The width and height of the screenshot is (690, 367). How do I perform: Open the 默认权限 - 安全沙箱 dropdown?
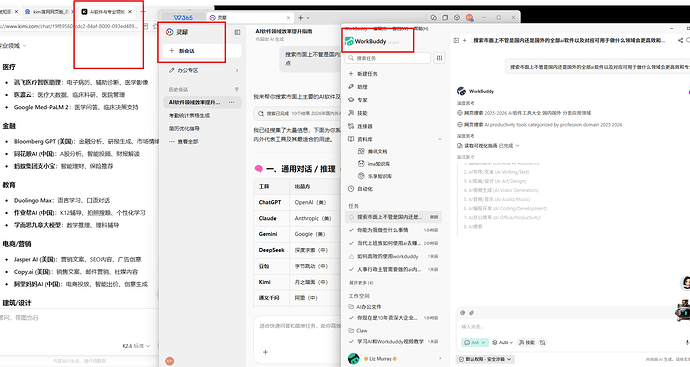(485, 359)
